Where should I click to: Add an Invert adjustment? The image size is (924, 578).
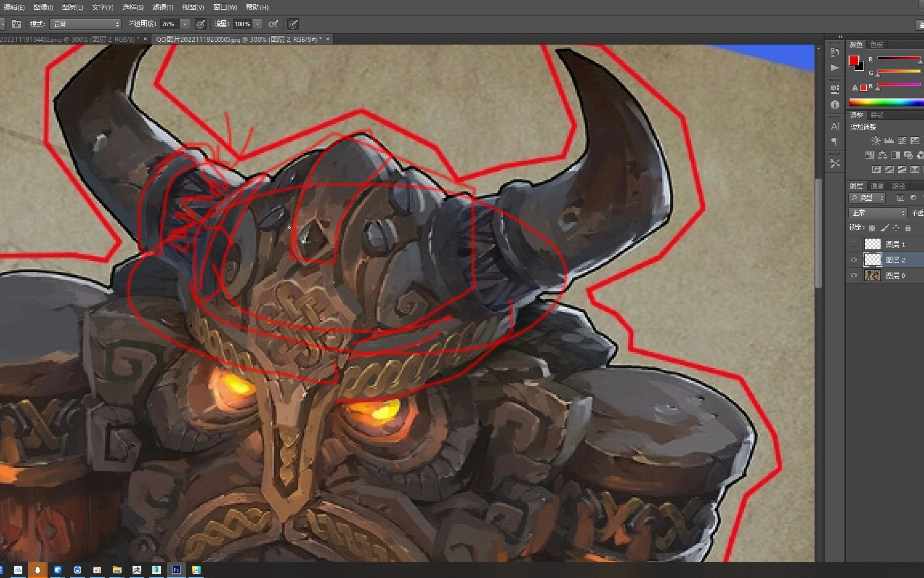[876, 169]
